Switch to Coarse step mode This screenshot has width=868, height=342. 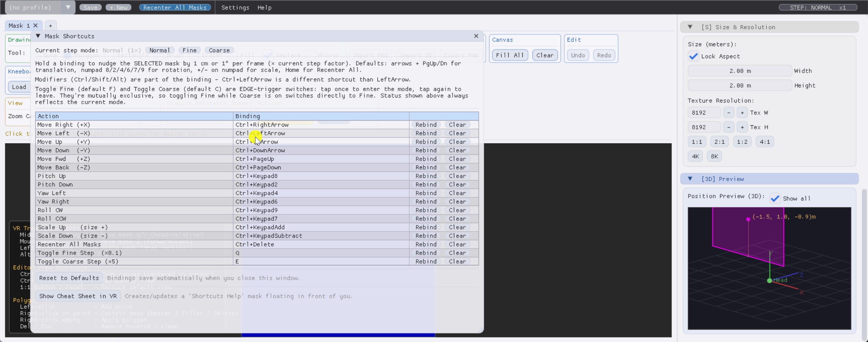tap(219, 50)
